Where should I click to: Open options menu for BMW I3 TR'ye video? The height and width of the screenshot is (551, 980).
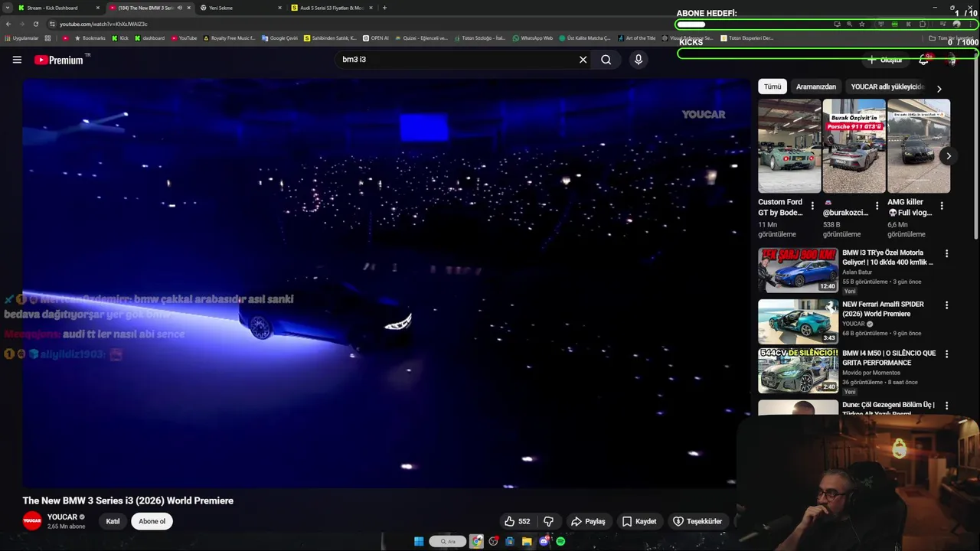click(x=946, y=253)
